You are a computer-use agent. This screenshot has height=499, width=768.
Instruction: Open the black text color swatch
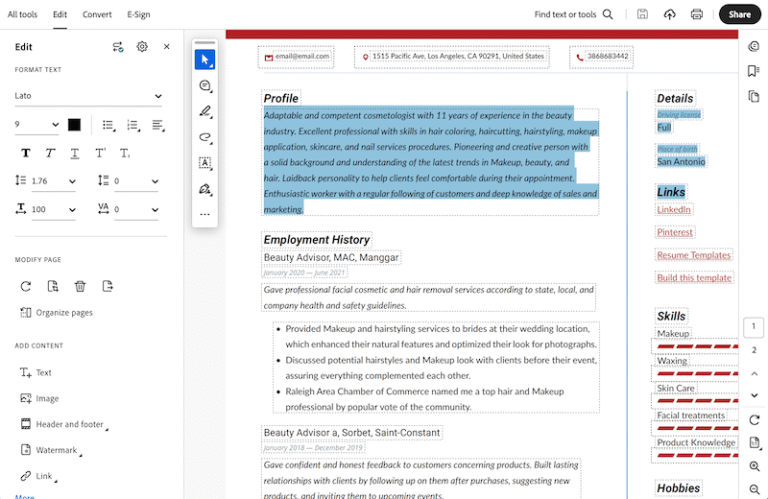[x=74, y=125]
